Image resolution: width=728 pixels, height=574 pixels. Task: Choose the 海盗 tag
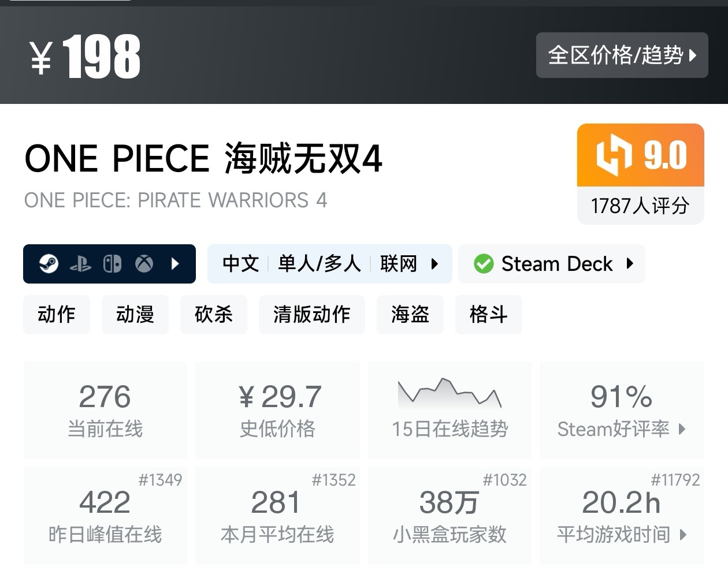point(410,315)
